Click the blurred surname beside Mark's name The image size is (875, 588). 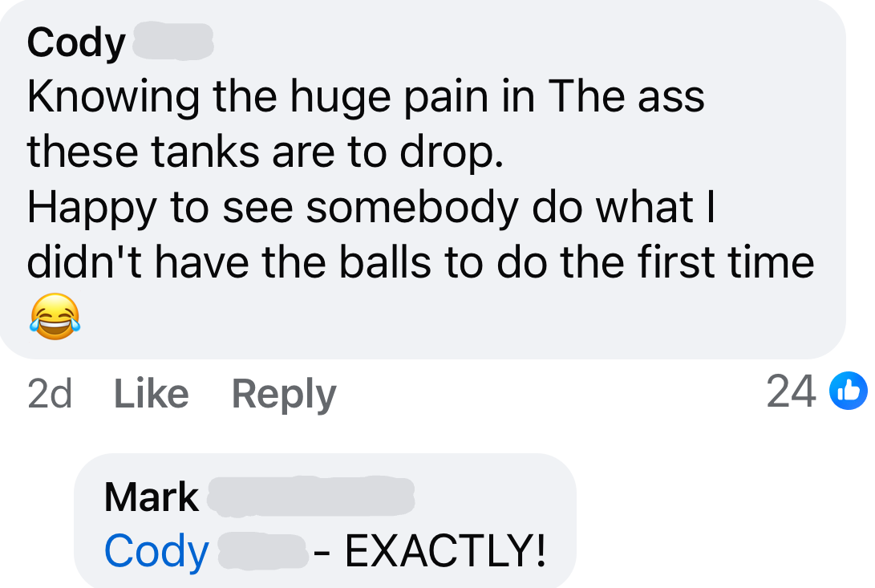click(x=311, y=496)
